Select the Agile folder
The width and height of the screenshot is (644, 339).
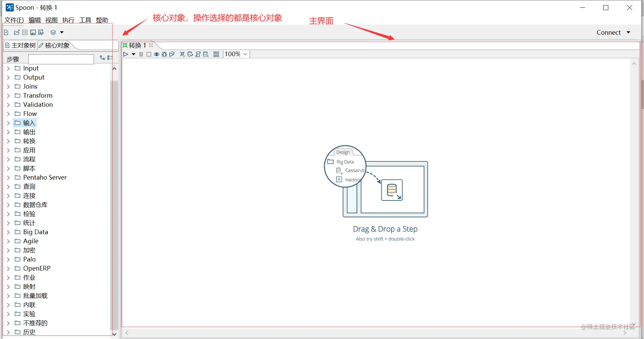pyautogui.click(x=31, y=241)
